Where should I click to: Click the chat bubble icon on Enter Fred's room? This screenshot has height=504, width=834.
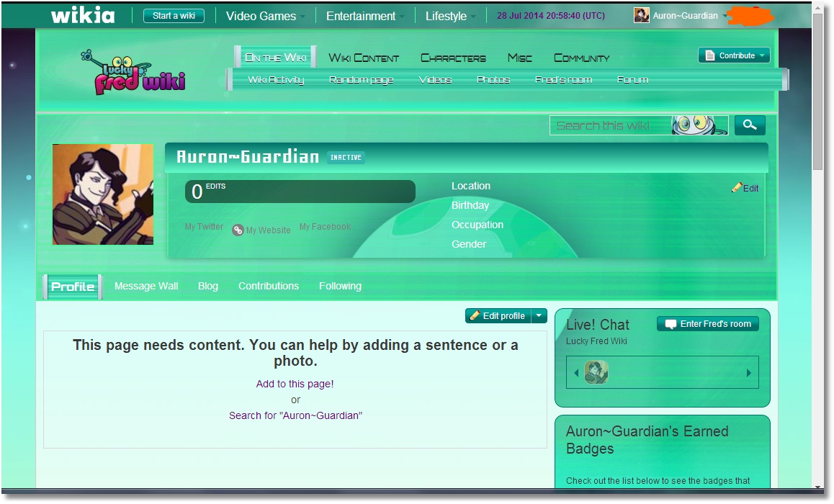coord(671,324)
